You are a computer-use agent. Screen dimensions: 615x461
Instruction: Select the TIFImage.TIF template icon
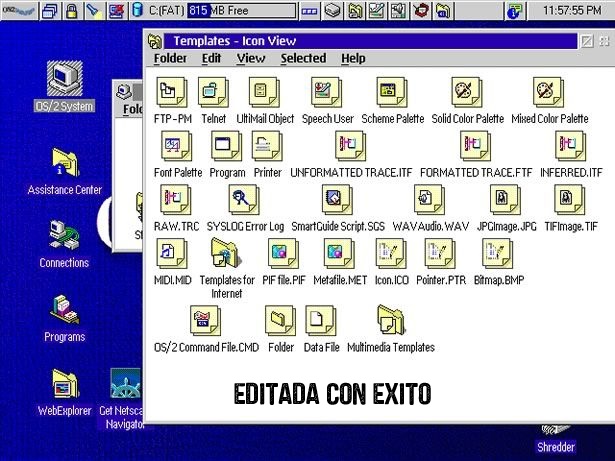coord(570,200)
